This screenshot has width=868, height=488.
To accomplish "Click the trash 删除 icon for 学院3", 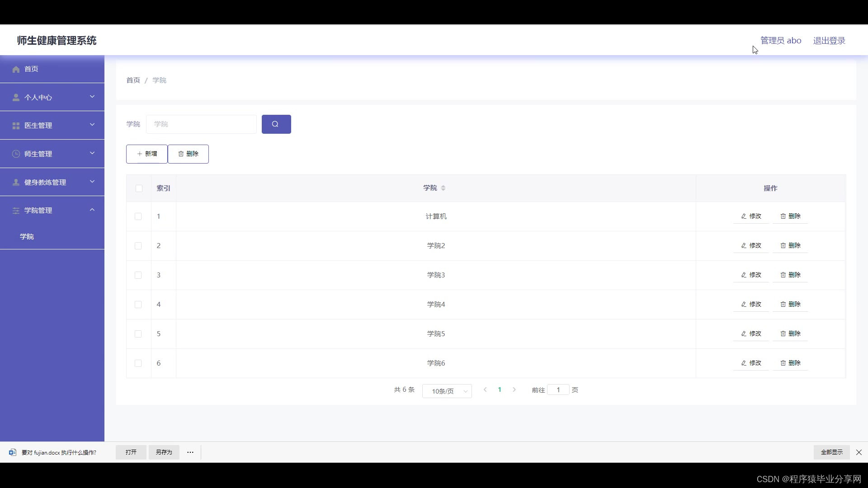I will [x=783, y=275].
